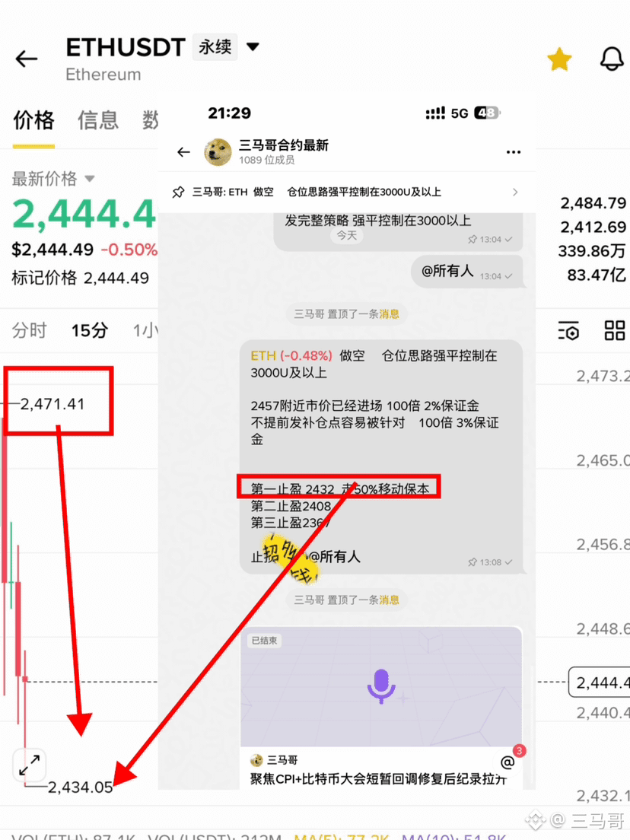Image resolution: width=630 pixels, height=840 pixels.
Task: Tap the mark price 标记价格 2,444.49
Action: point(81,278)
